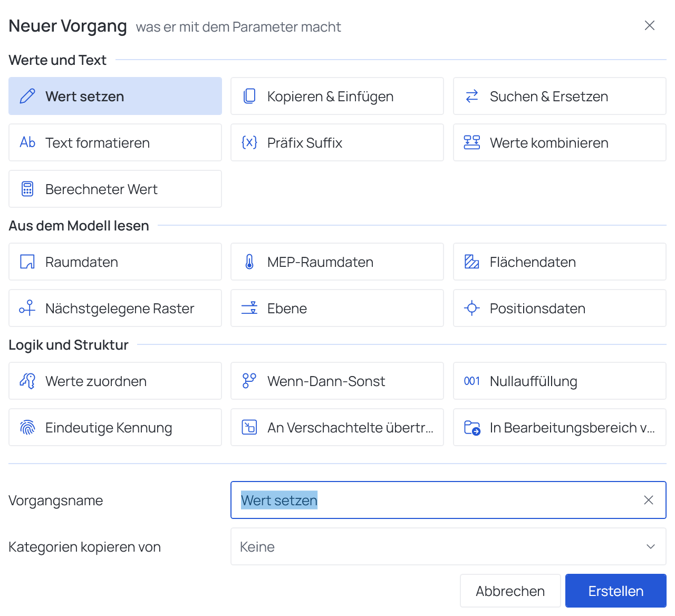Click the branch icon of Wenn-Dann-Sonst
The height and width of the screenshot is (616, 675).
click(x=249, y=381)
